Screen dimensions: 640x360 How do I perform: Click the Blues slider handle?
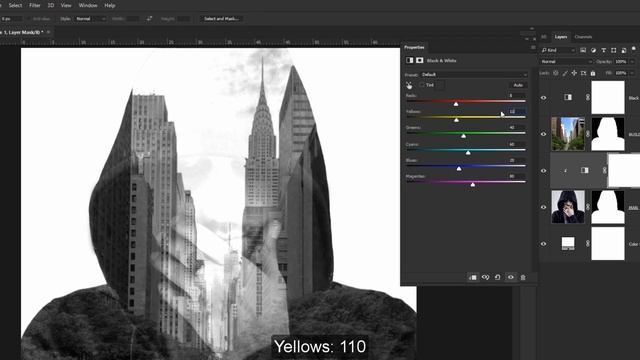point(459,168)
